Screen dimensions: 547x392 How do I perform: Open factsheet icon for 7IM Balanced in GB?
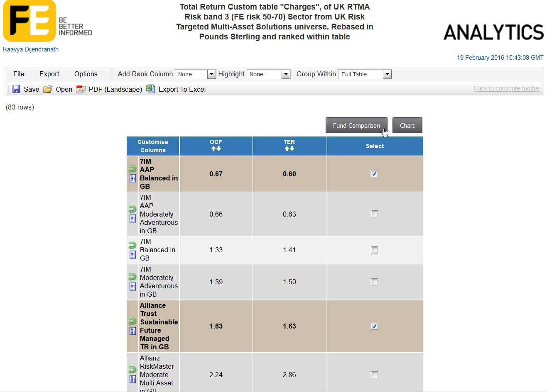(133, 255)
